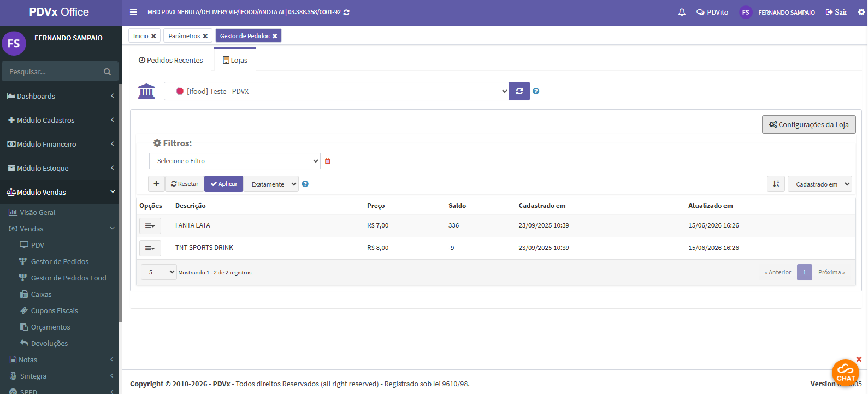Open the FS user avatar in top bar

(746, 12)
